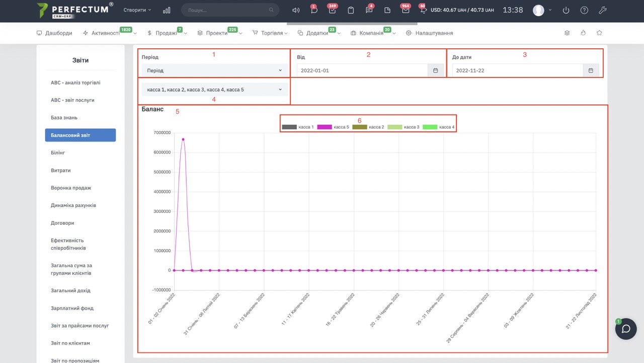Image resolution: width=644 pixels, height=363 pixels.
Task: Click the bar chart statistics icon
Action: 167,10
